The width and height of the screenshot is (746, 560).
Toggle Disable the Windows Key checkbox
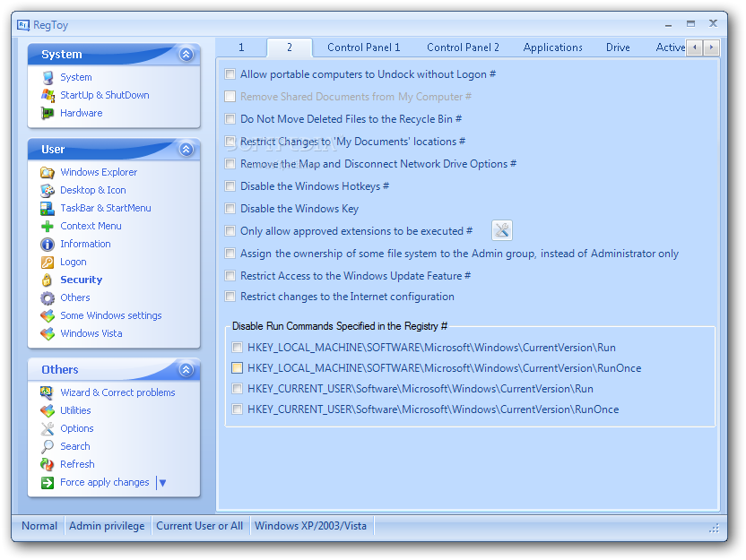point(230,208)
